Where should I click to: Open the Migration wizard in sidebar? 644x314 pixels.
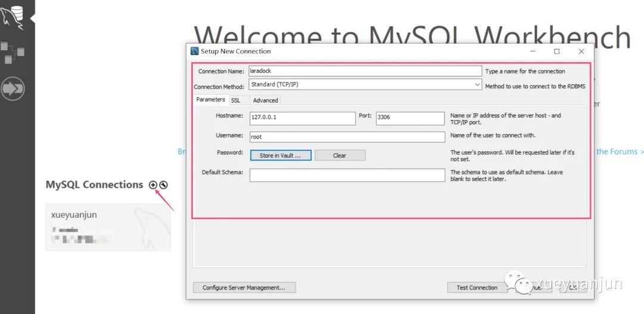[13, 88]
